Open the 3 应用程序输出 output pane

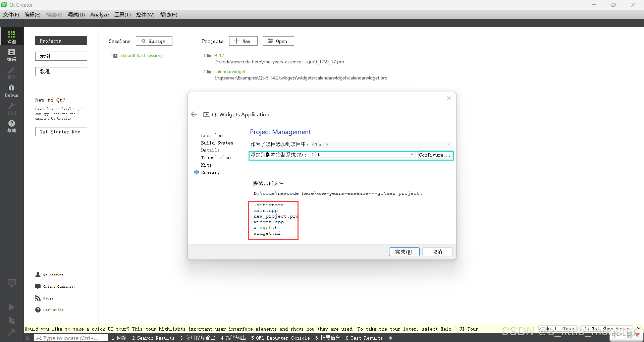pyautogui.click(x=198, y=338)
